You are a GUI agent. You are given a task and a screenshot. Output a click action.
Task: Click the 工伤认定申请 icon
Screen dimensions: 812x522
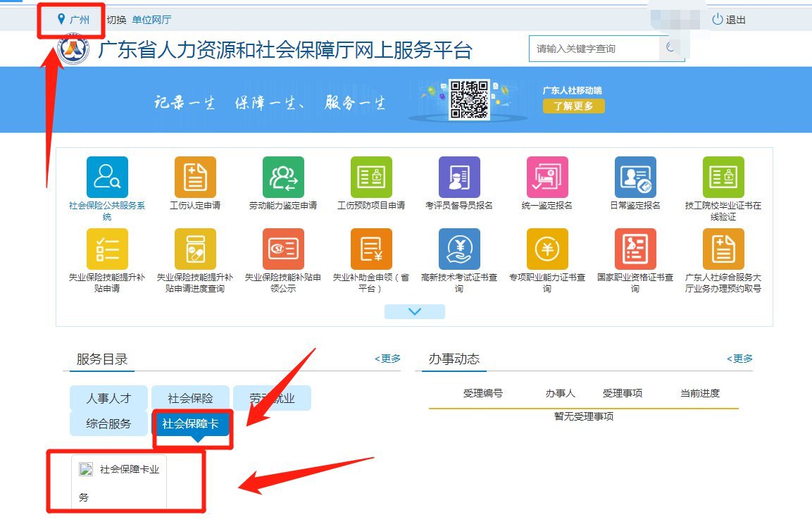[x=195, y=178]
